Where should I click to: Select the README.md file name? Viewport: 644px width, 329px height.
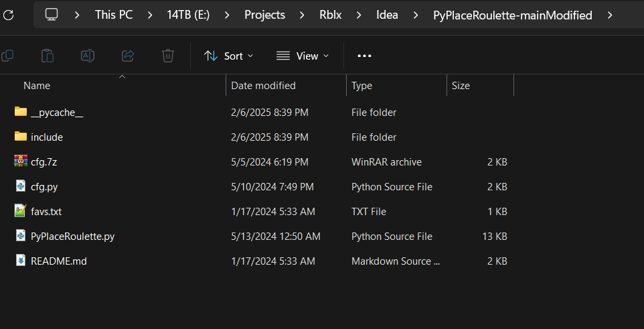tap(59, 261)
